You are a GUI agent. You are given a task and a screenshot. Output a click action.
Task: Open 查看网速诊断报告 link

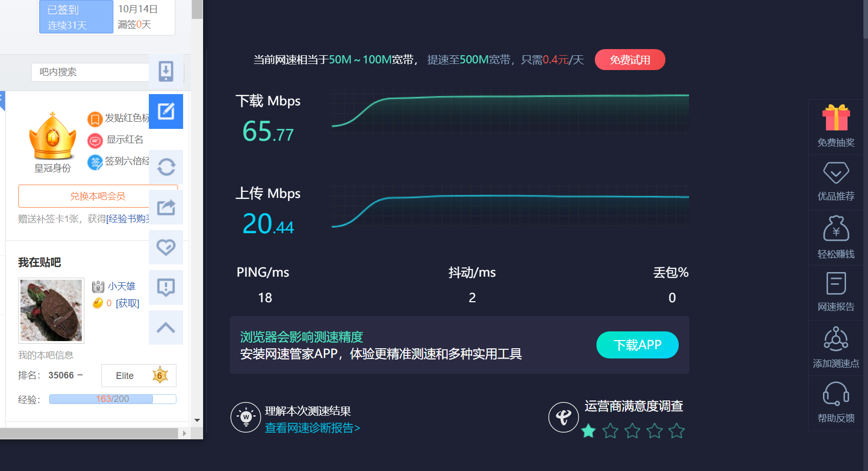click(x=313, y=428)
